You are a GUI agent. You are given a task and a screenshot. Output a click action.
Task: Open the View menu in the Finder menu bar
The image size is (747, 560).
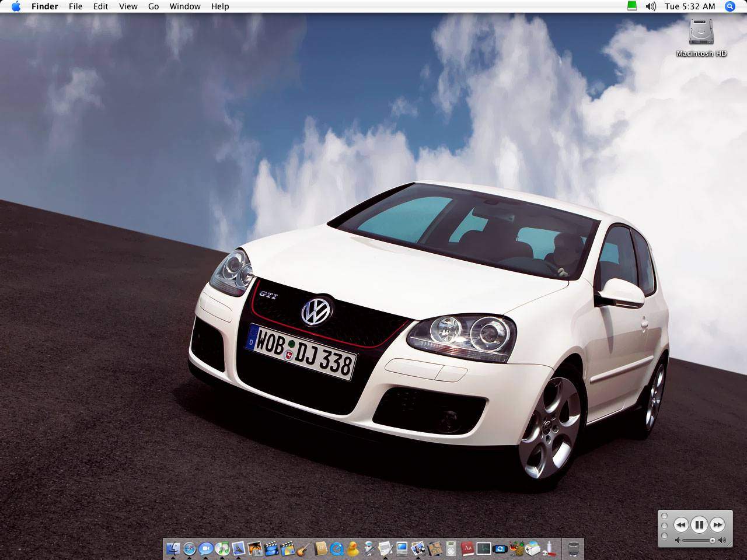click(x=128, y=6)
